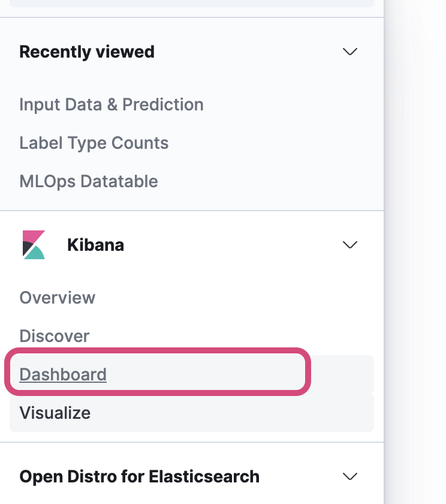This screenshot has height=504, width=446.
Task: Click blank area right of Overview
Action: (240, 298)
